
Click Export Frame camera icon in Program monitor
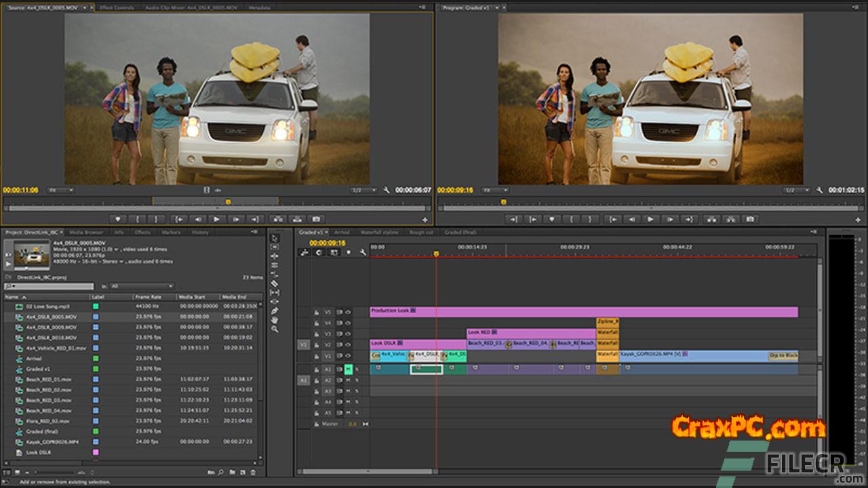[x=749, y=219]
